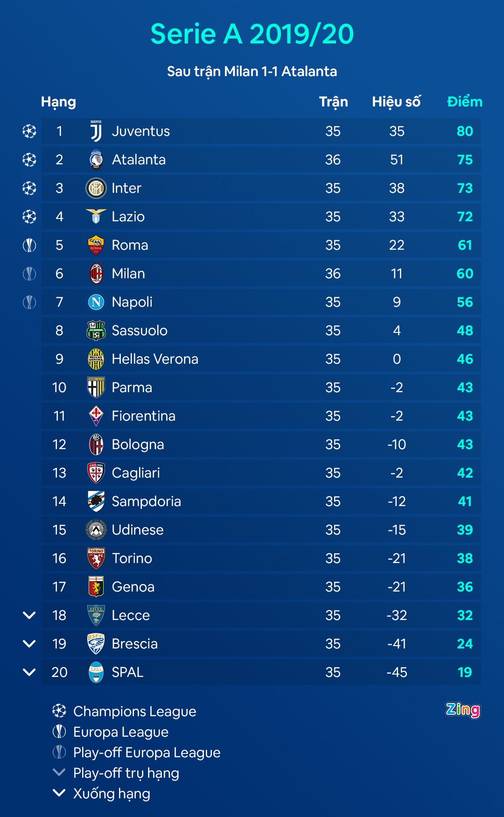Click the Champions League legend entry
Viewport: 504px width, 817px height.
(134, 711)
